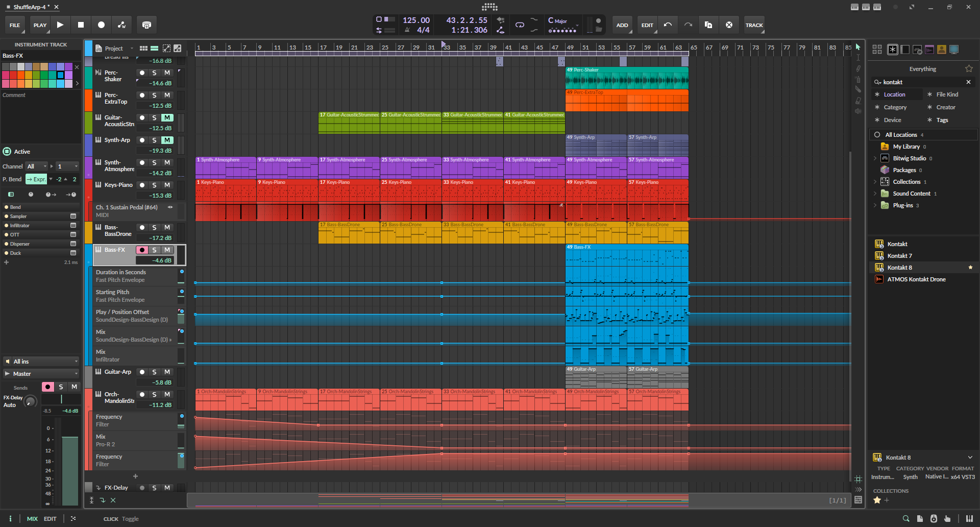The height and width of the screenshot is (527, 980).
Task: Expand the Plug-ins location
Action: point(875,205)
